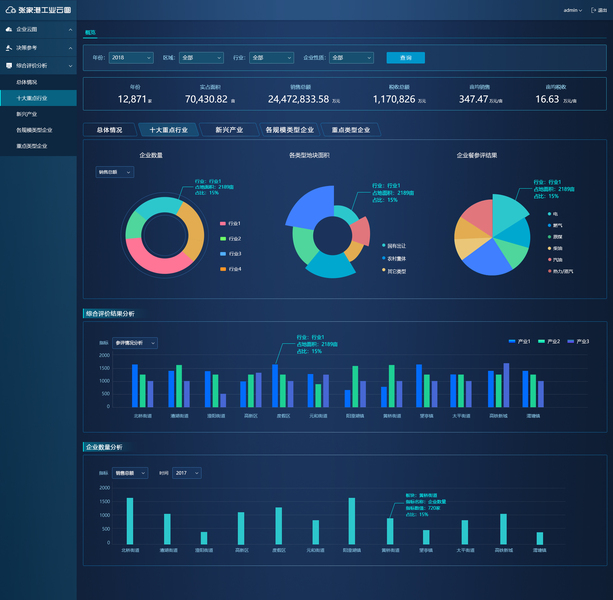Select 十大重点行业 in the sidebar
Viewport: 613px width, 600px height.
pos(38,98)
